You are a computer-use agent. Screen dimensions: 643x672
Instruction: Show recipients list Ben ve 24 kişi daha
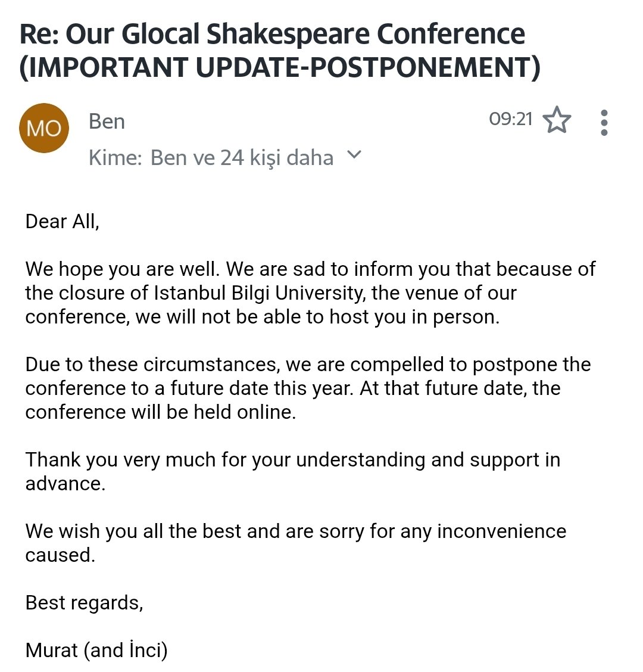point(242,157)
